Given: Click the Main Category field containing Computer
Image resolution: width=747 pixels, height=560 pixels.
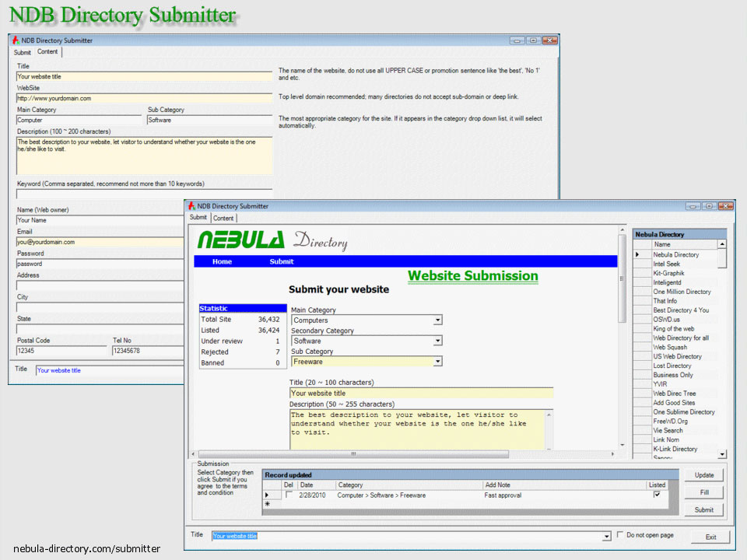Looking at the screenshot, I should 79,121.
